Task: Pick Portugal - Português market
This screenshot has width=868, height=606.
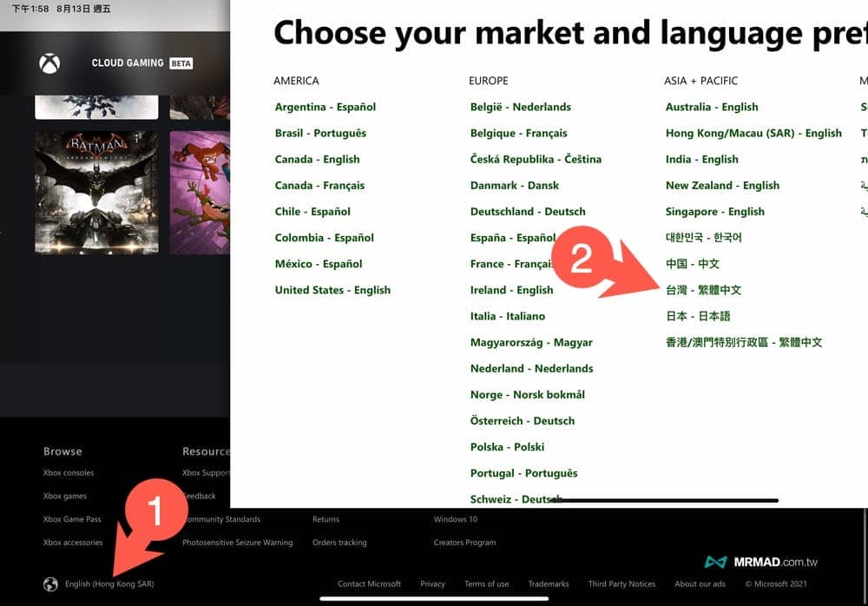Action: 523,473
